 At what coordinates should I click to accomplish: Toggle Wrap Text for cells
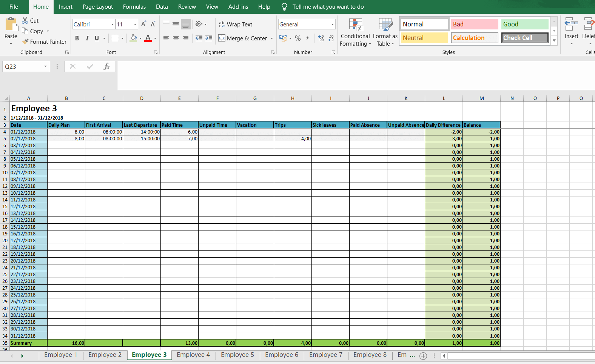tap(236, 24)
